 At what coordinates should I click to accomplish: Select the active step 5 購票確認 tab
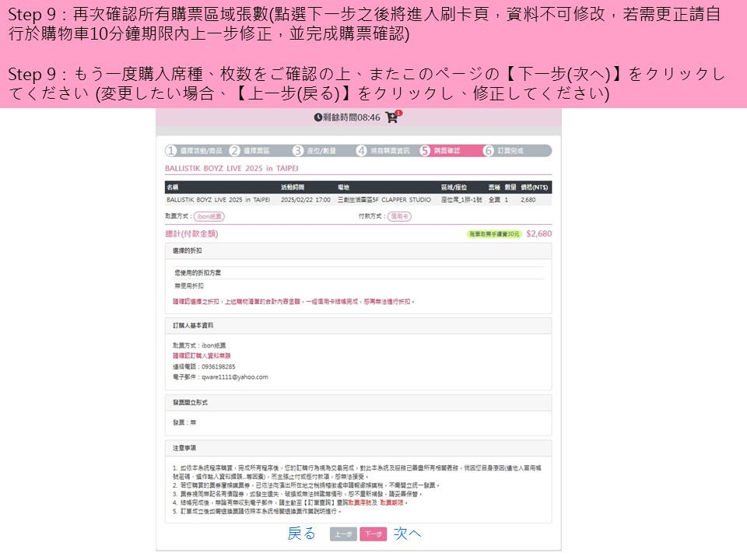pos(440,151)
